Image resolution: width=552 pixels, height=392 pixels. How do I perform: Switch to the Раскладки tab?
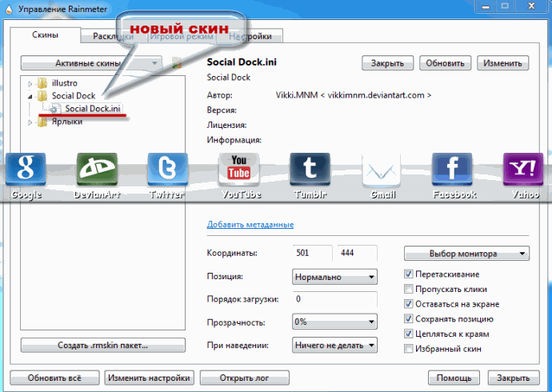pos(114,36)
